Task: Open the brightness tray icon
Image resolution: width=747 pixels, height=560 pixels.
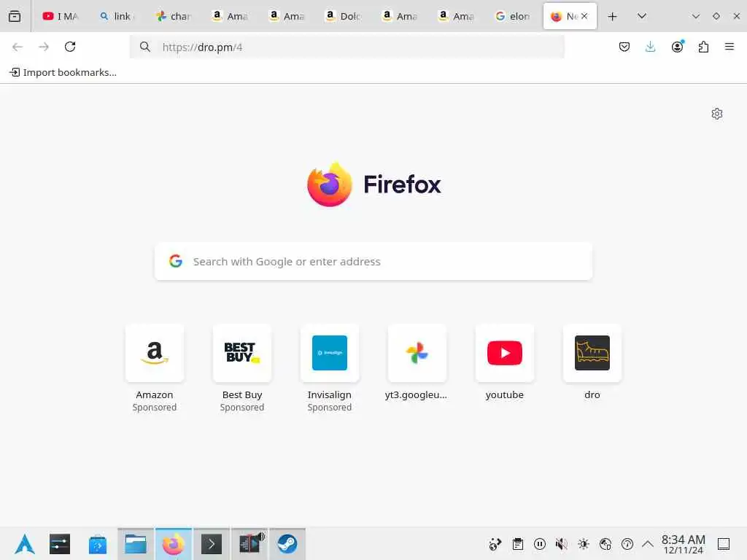Action: (584, 544)
